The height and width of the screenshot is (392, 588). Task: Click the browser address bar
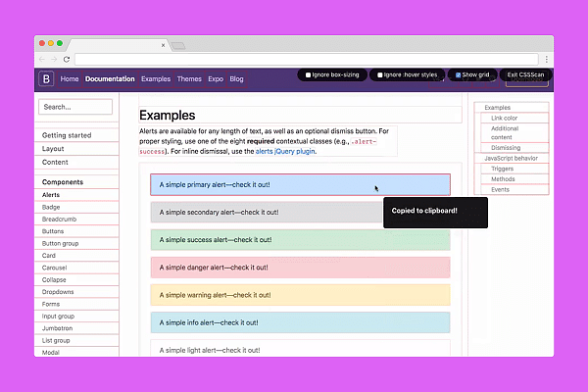pyautogui.click(x=294, y=59)
